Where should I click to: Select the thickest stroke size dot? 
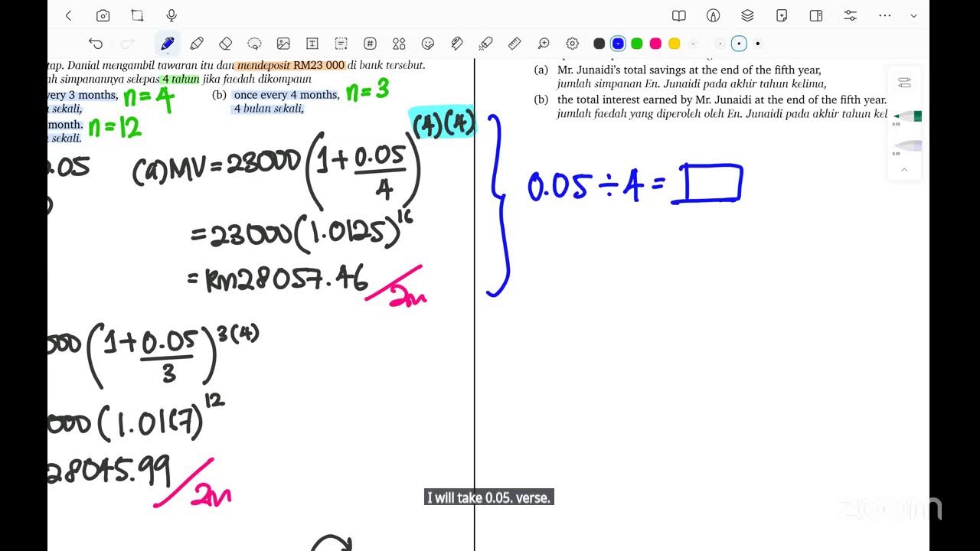coord(758,44)
